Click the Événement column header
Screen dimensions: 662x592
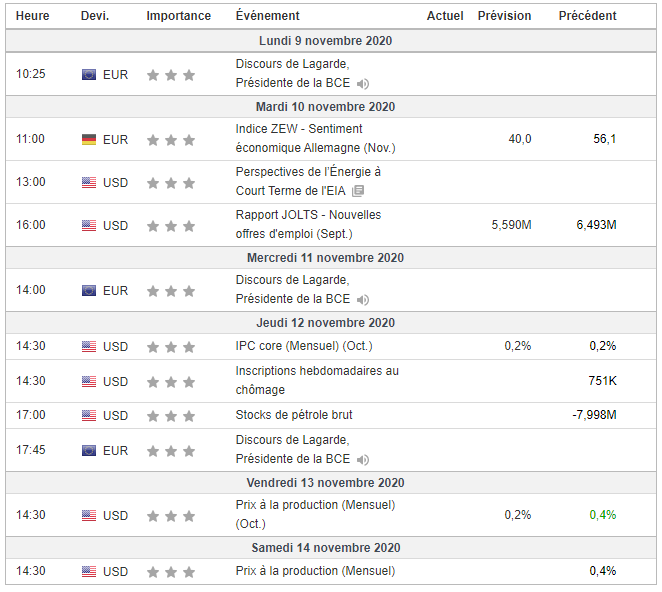coord(268,16)
